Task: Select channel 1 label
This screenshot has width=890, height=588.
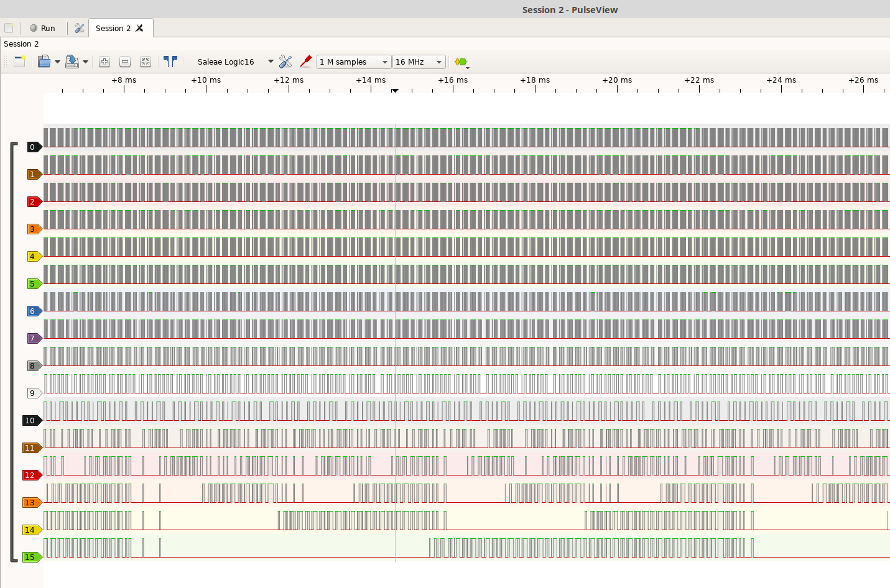Action: pyautogui.click(x=35, y=175)
